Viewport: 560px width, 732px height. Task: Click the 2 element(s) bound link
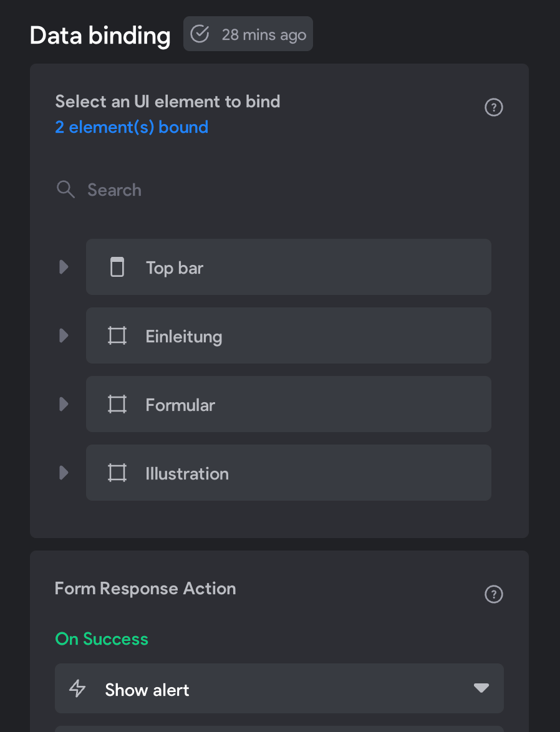[132, 127]
